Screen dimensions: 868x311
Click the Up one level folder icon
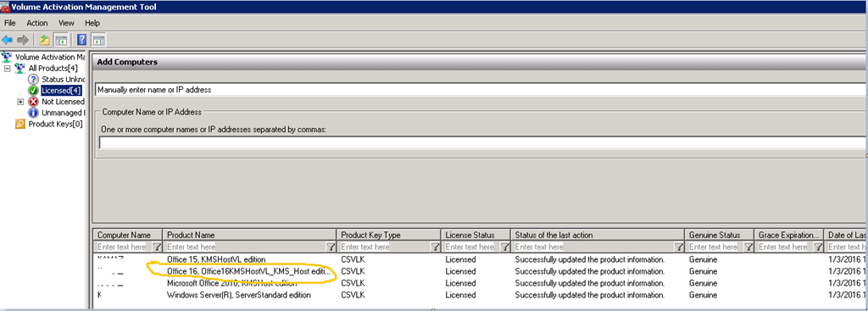click(x=45, y=40)
